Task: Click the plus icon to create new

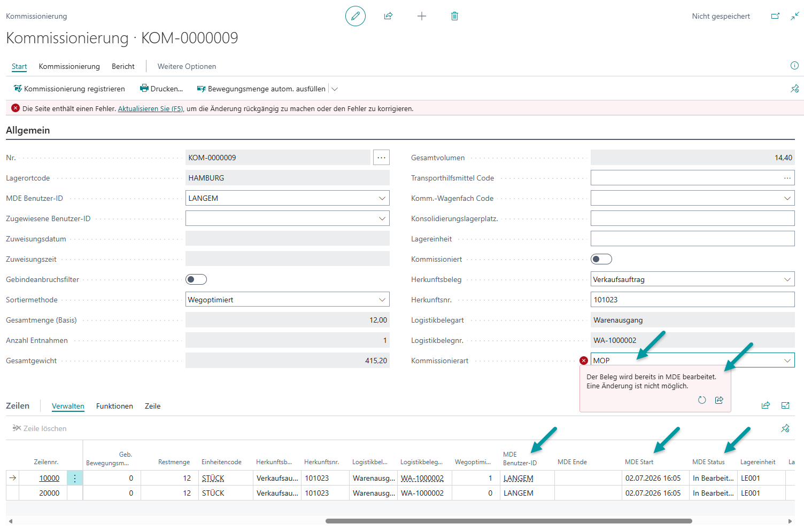Action: (x=422, y=16)
